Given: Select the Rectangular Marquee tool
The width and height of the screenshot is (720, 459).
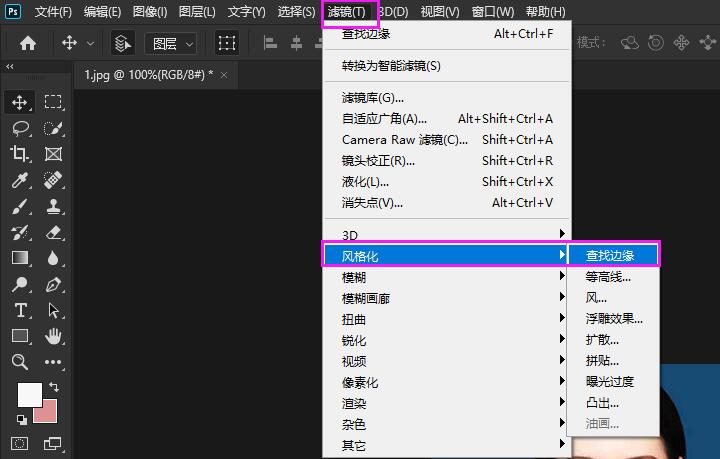Looking at the screenshot, I should click(x=53, y=102).
